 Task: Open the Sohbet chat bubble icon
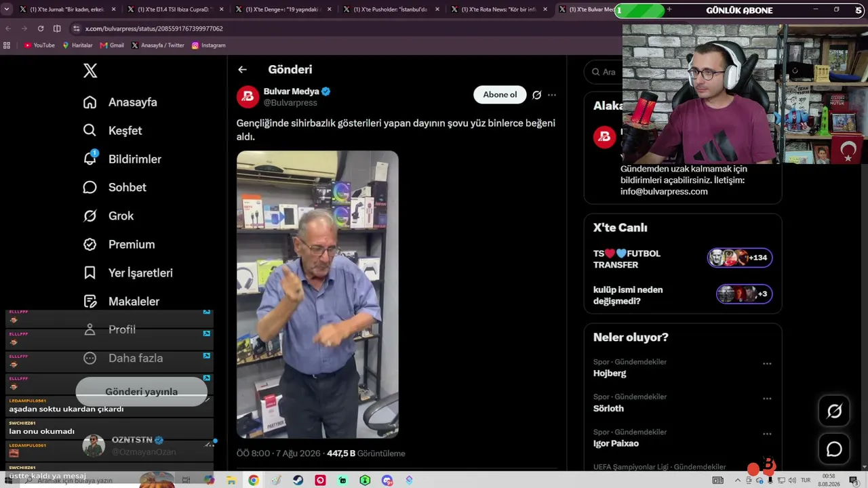90,188
